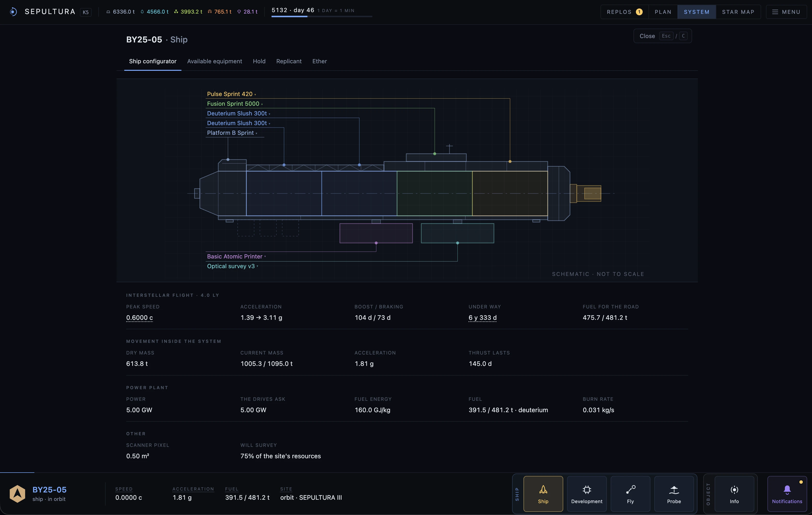
Task: Click the 5132 · day 46 date text
Action: coord(293,10)
